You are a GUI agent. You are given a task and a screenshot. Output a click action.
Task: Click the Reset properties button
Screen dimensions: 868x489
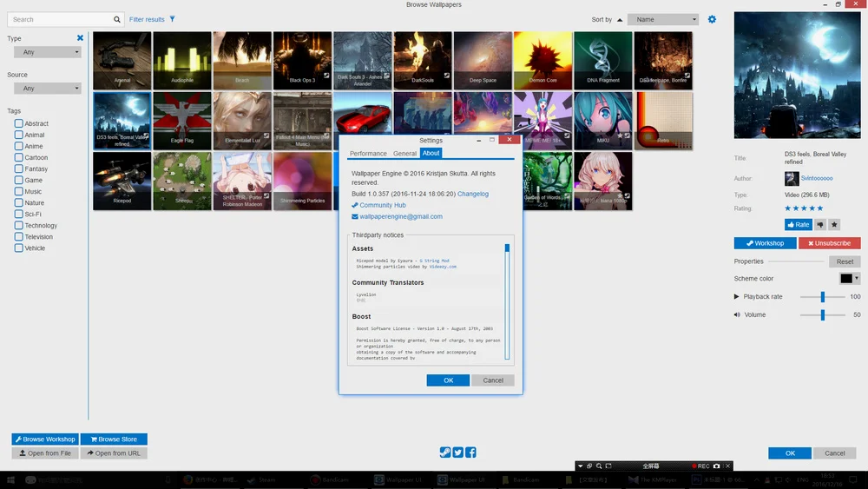845,261
